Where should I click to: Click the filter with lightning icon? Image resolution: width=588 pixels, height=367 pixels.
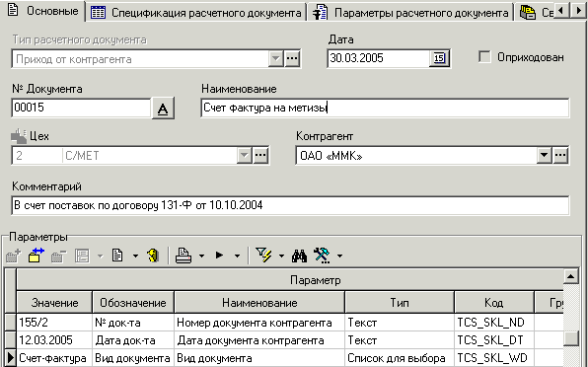(x=263, y=256)
